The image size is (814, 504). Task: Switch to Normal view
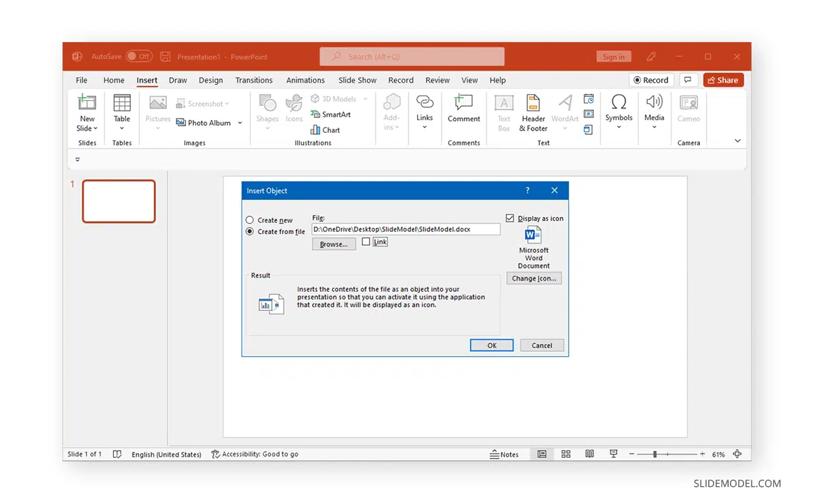point(542,454)
